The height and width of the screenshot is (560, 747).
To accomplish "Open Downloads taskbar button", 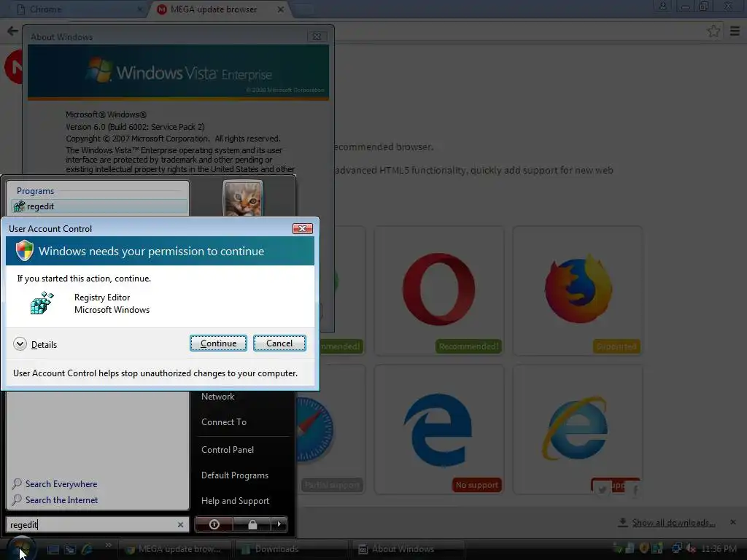I will coord(292,549).
